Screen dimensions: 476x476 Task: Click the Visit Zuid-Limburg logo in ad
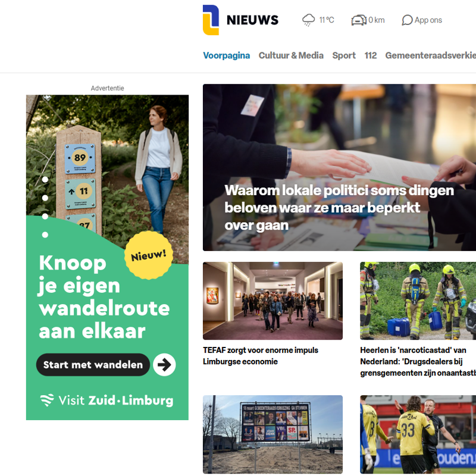[x=107, y=400]
